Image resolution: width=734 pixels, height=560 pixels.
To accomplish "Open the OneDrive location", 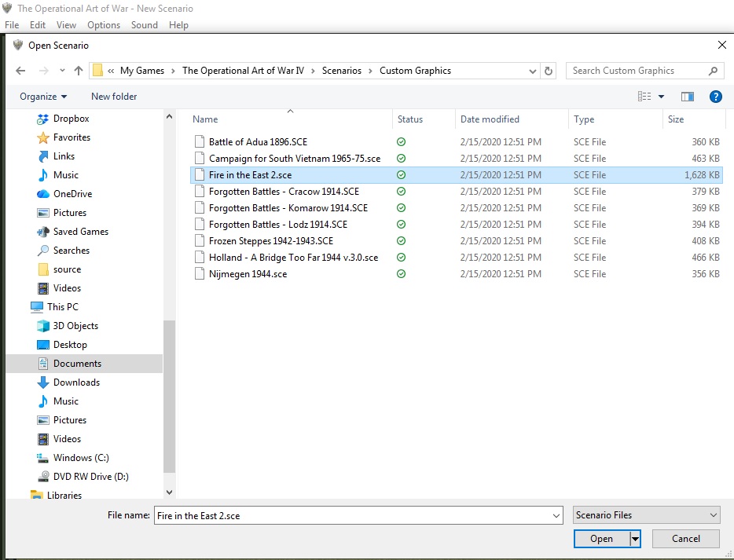I will (72, 194).
